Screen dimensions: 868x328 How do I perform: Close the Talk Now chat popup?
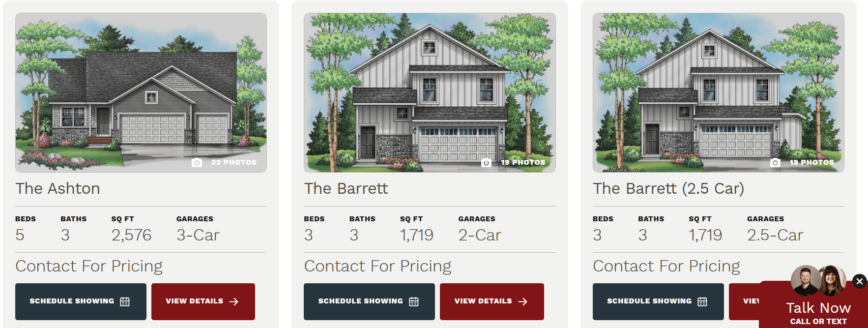(x=860, y=281)
